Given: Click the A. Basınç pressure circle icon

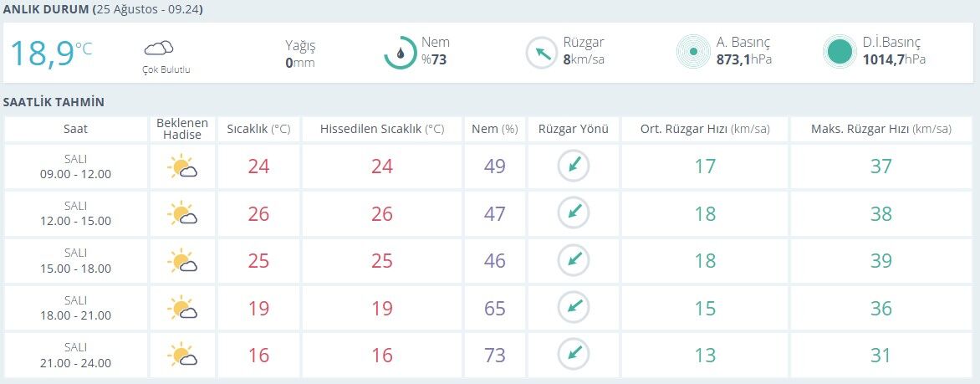Looking at the screenshot, I should [693, 52].
